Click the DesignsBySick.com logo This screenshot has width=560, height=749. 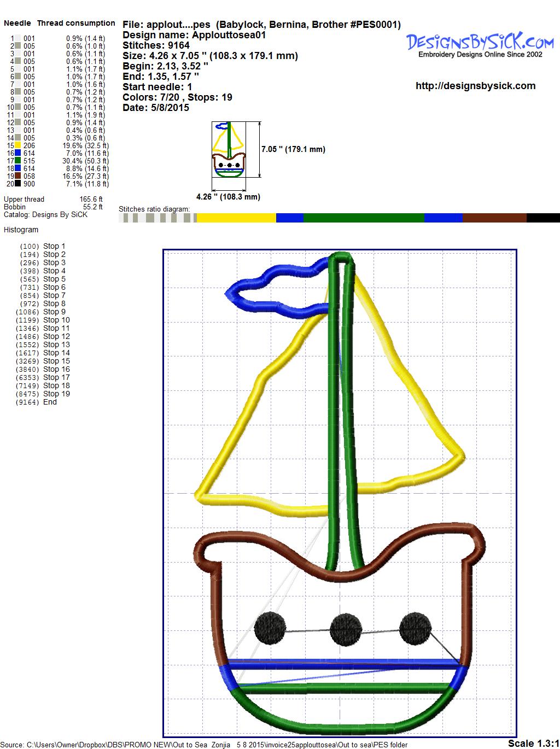coord(480,44)
